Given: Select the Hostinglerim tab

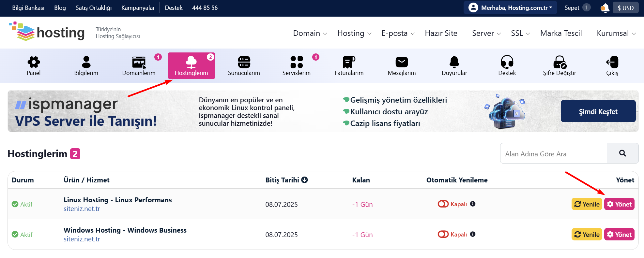Looking at the screenshot, I should tap(192, 65).
